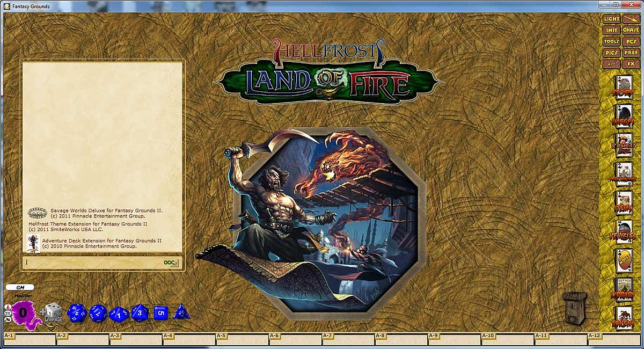The height and width of the screenshot is (349, 644).
Task: Toggle the OOC chat mode button
Action: pos(171,263)
